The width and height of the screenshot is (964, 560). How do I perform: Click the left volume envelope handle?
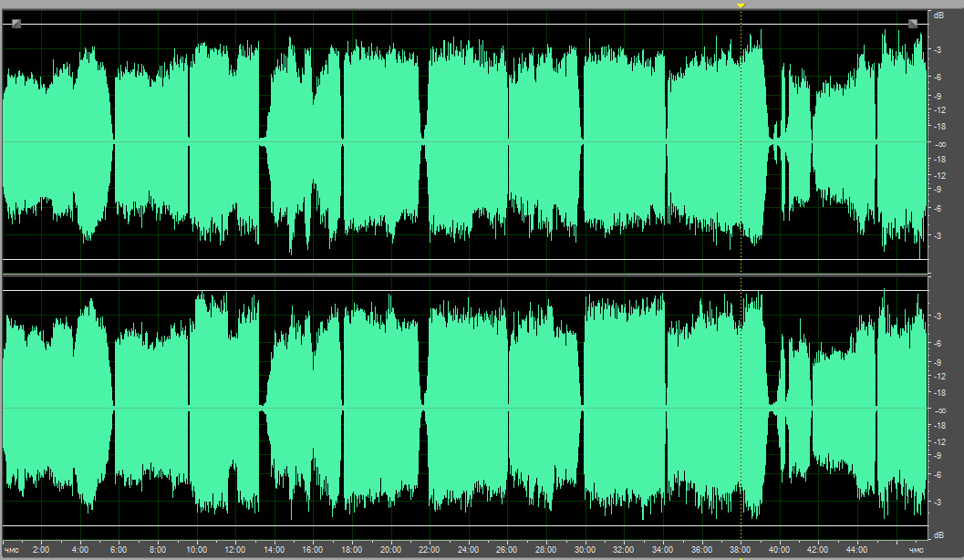16,24
